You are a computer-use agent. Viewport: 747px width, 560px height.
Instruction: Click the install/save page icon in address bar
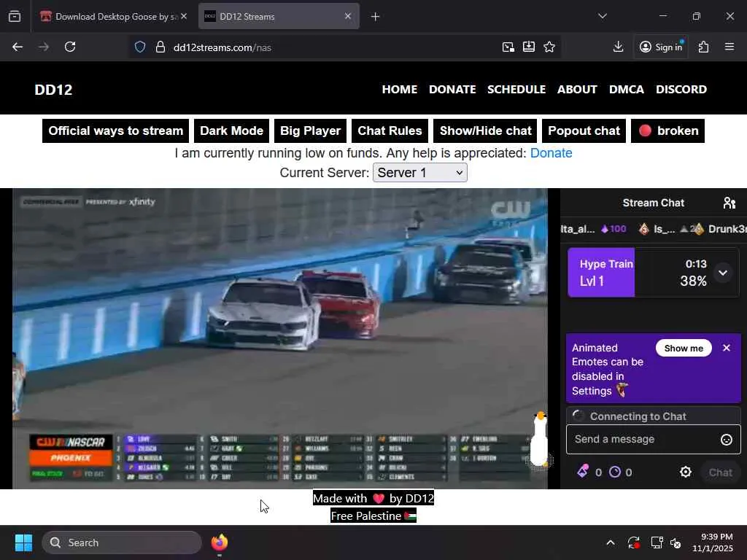(x=529, y=47)
